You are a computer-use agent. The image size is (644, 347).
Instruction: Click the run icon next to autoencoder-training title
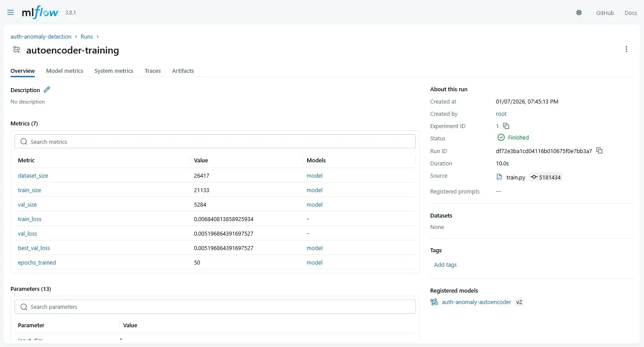pos(16,50)
